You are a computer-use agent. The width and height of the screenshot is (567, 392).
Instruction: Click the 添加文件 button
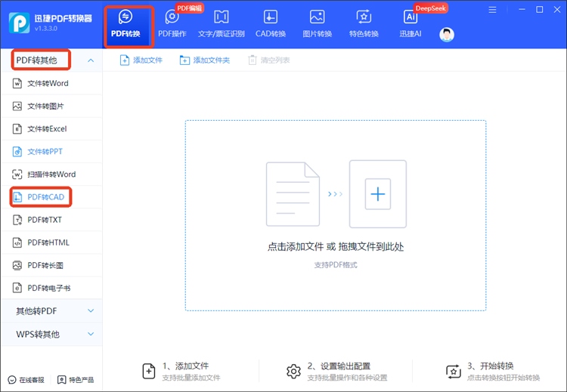(141, 60)
